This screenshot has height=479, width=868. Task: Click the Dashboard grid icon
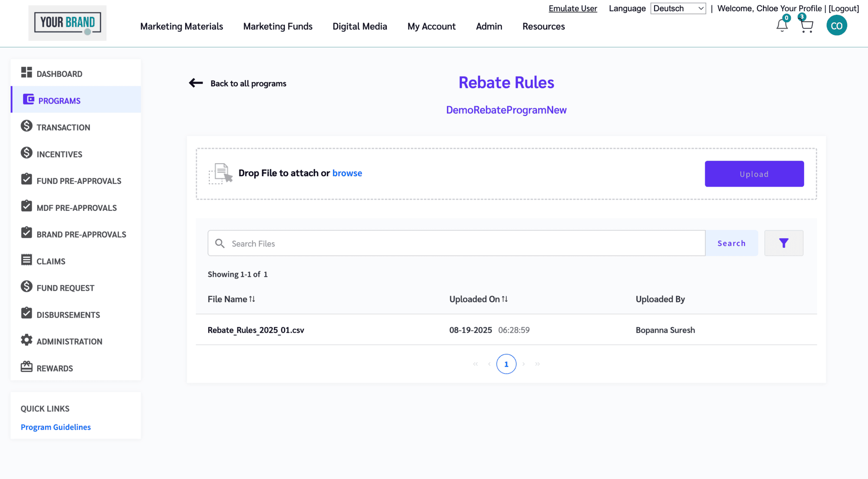click(x=26, y=72)
